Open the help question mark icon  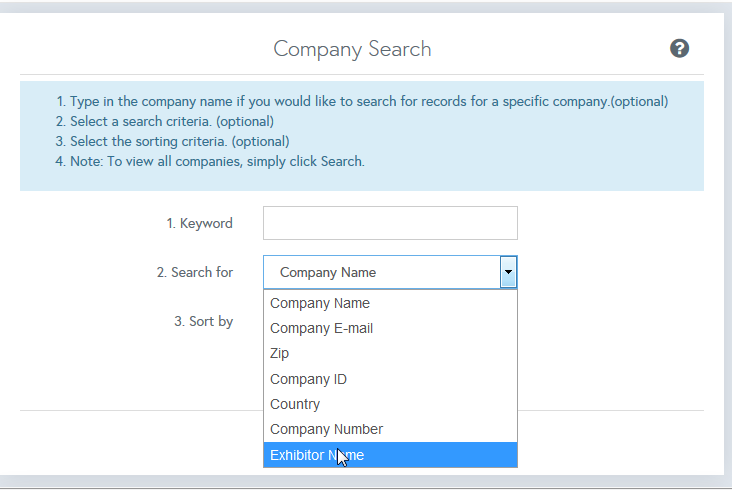679,48
